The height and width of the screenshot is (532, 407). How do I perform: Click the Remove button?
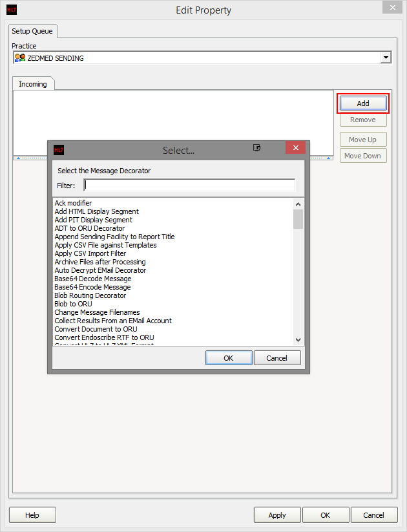click(363, 120)
